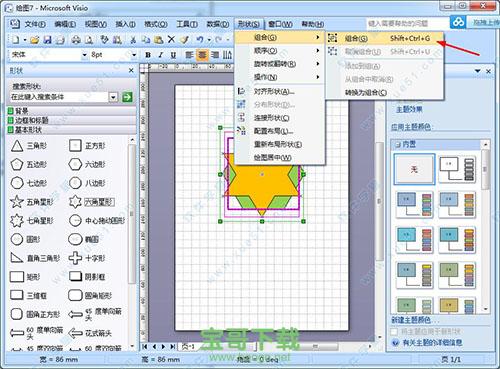Viewport: 500px width, 369px height.
Task: Open the search shapes dropdown arrow
Action: tap(113, 97)
